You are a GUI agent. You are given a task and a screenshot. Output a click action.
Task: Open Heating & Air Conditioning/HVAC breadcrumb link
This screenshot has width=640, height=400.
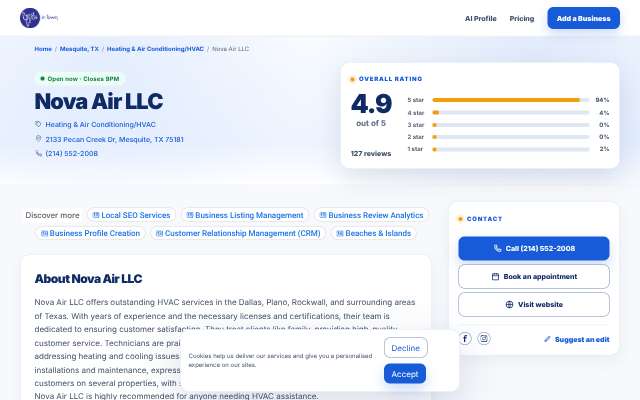[155, 49]
